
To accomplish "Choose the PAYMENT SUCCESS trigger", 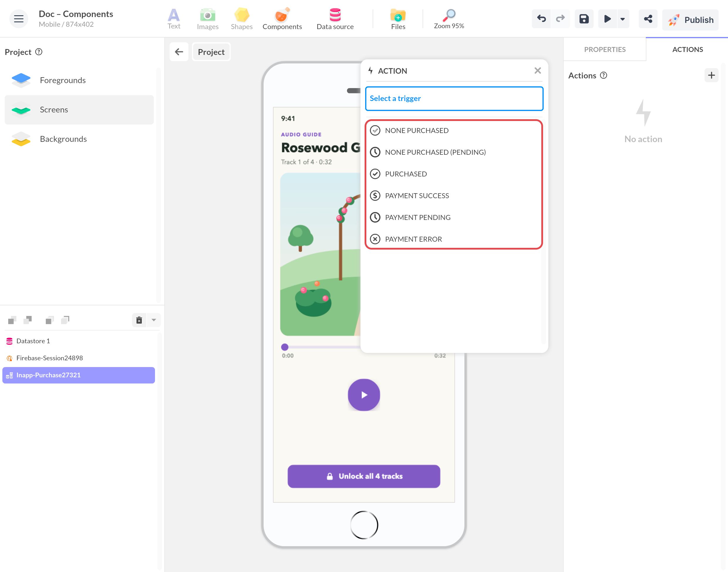I will click(x=454, y=196).
